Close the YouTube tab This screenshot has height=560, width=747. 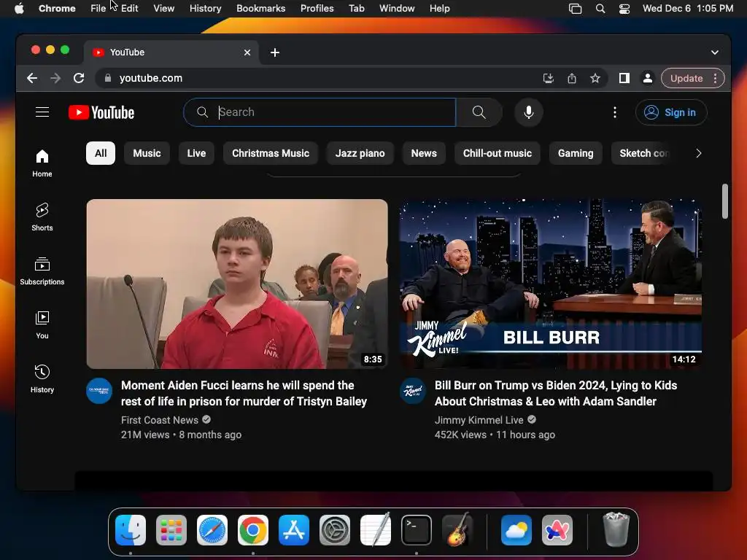(247, 52)
